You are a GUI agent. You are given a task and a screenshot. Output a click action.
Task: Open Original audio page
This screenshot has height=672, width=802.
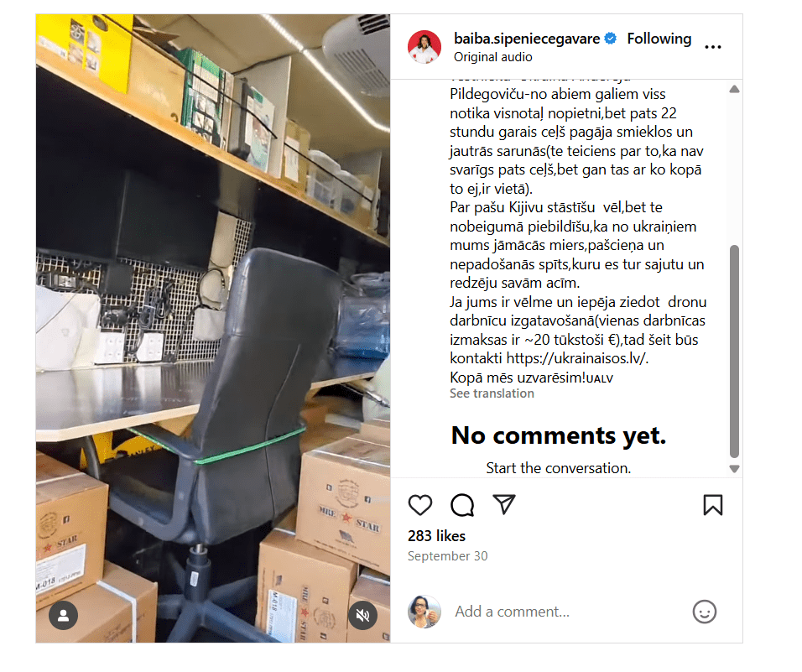492,57
